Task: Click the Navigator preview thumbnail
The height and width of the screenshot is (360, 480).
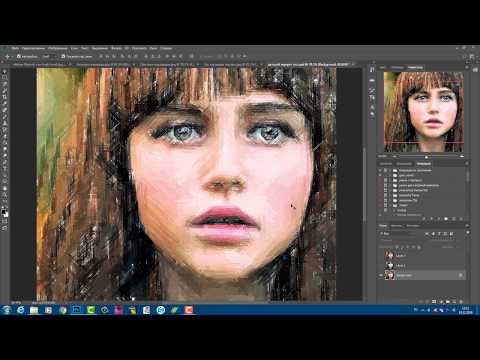Action: pyautogui.click(x=423, y=112)
